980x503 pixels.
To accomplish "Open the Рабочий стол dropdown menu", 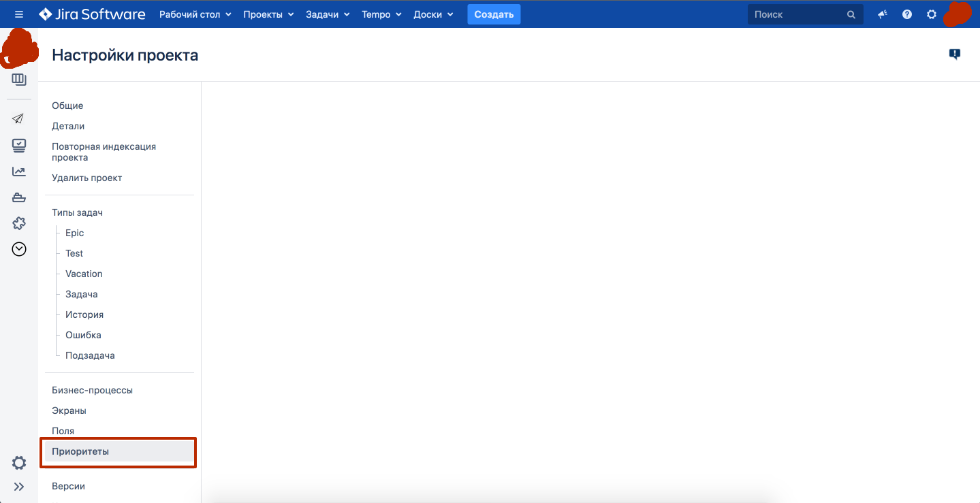I will click(x=195, y=14).
